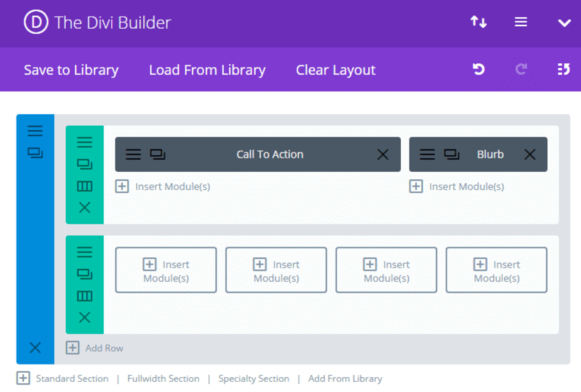Open second row settings icon
This screenshot has height=392, width=581.
(84, 252)
